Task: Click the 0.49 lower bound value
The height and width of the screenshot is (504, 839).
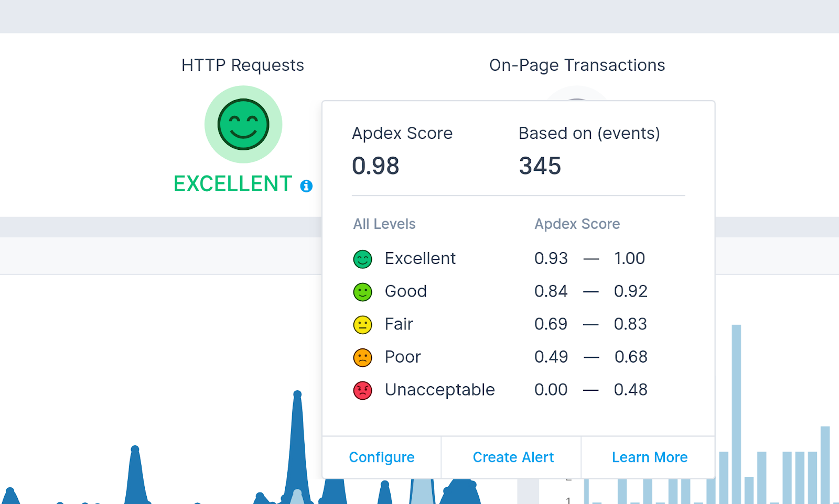Action: pos(551,357)
